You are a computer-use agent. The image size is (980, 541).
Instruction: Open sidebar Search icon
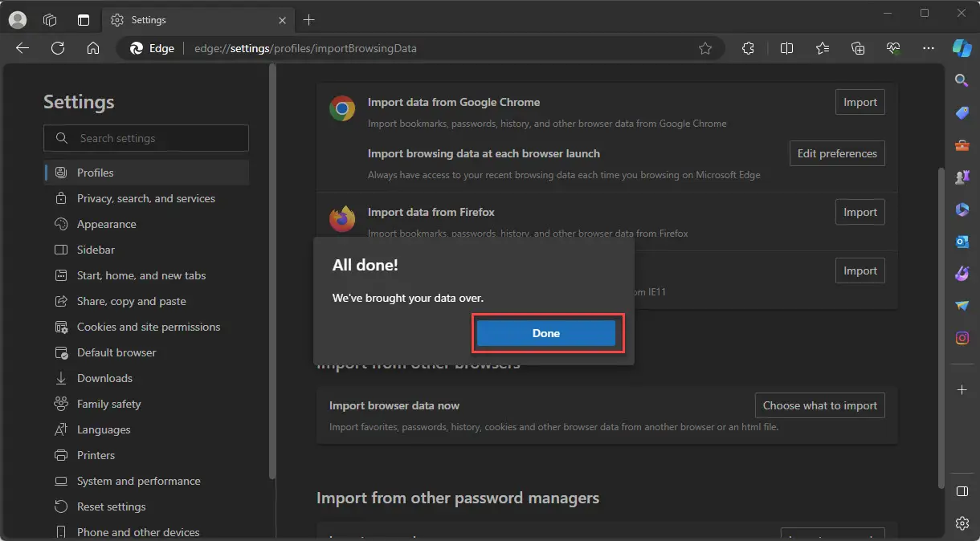click(962, 79)
